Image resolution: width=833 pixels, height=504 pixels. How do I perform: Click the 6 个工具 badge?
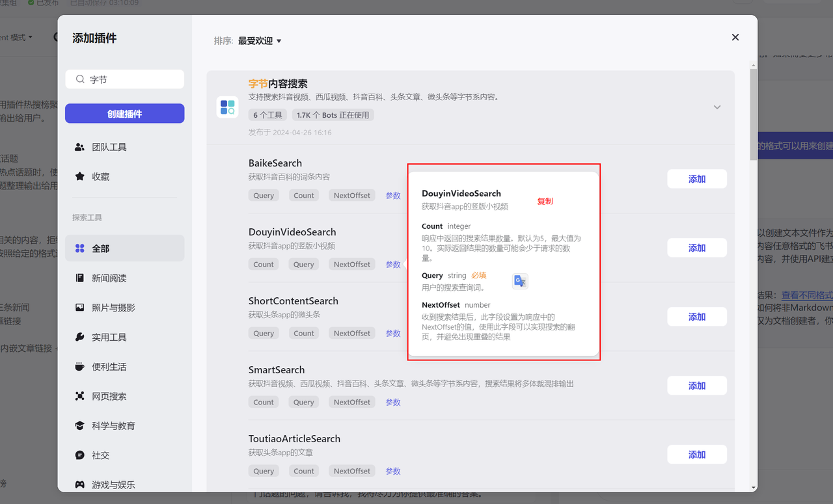[x=267, y=115]
